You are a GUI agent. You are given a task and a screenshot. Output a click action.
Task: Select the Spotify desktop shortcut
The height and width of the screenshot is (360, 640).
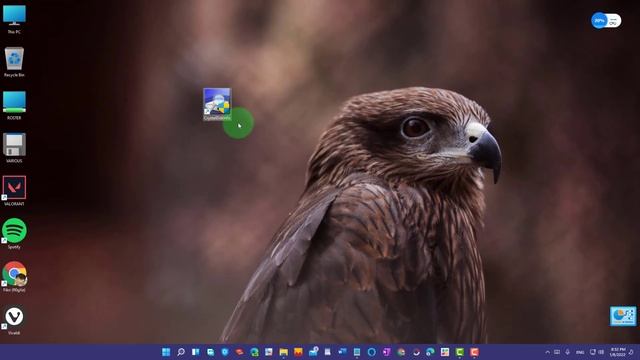(x=14, y=234)
